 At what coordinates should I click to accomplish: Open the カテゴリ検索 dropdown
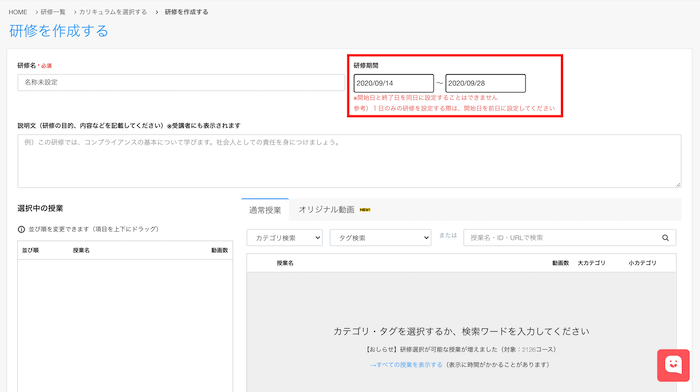(x=284, y=238)
